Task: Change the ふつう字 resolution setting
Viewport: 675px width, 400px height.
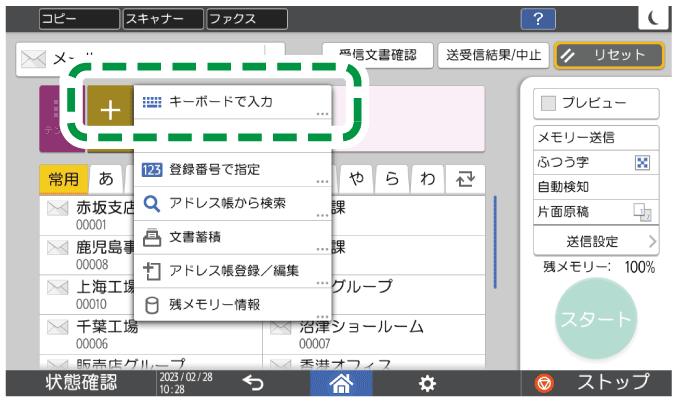Action: 596,162
